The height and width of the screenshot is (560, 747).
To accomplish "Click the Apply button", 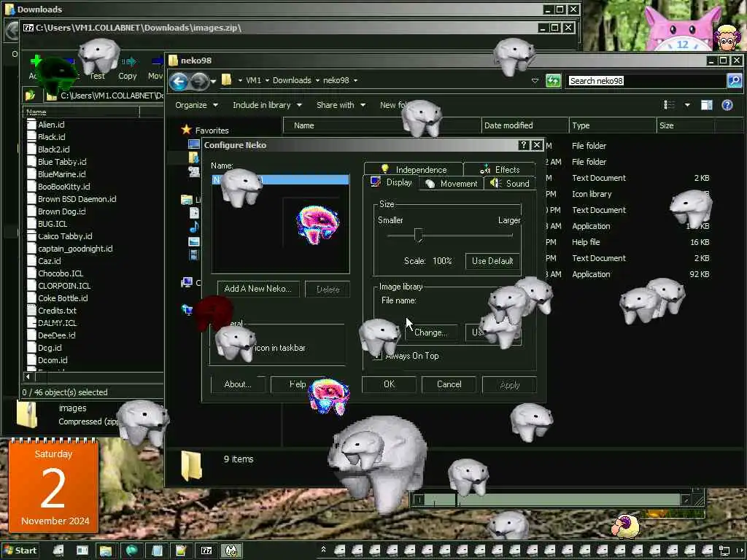I will coord(509,385).
